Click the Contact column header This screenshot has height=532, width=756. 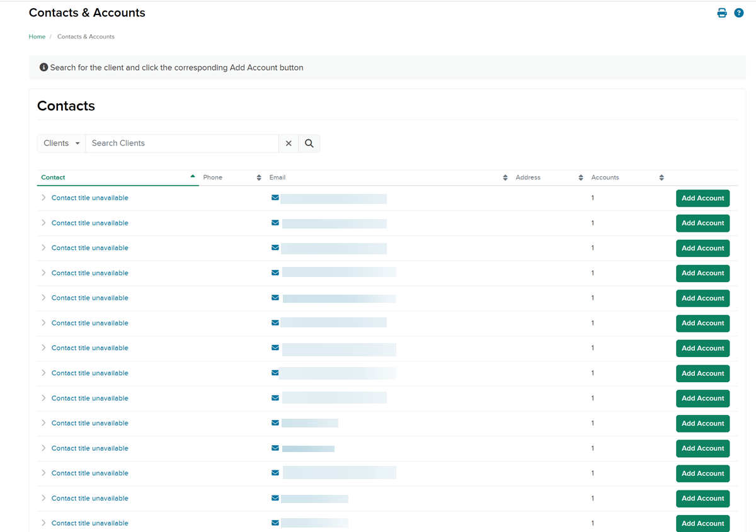[x=54, y=178]
